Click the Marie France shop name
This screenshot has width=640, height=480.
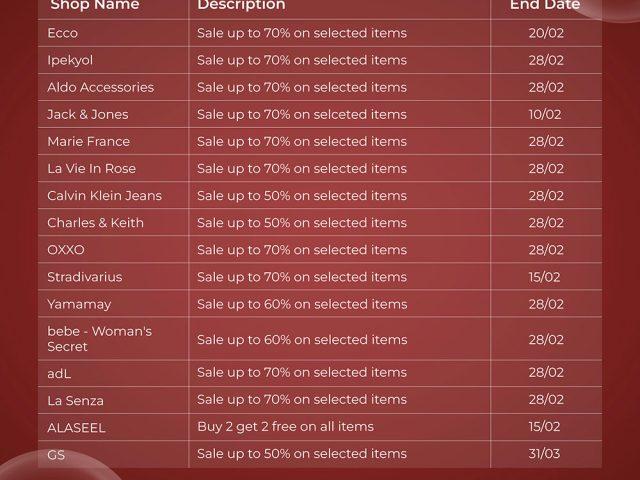(88, 141)
